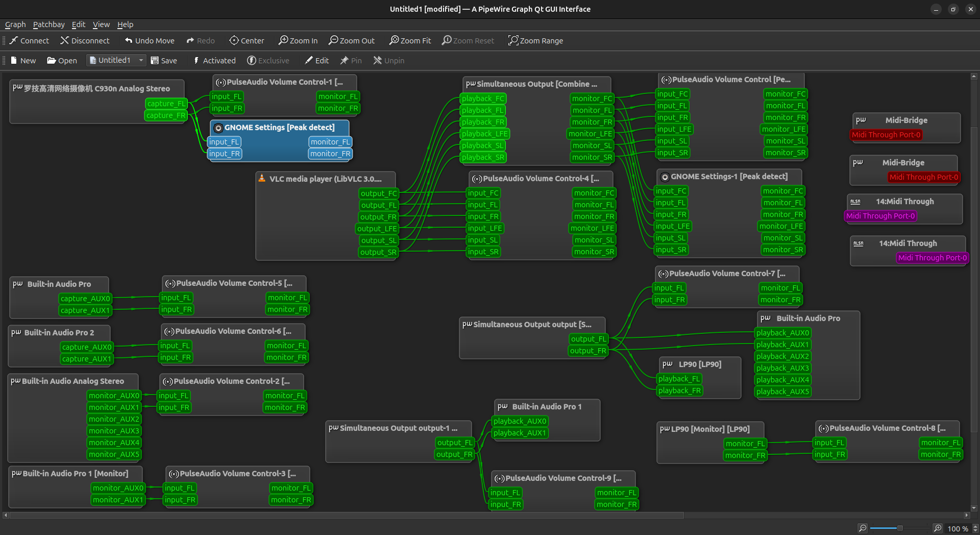980x535 pixels.
Task: Select playback_LFE port on Simultaneous Output Combine
Action: point(484,134)
